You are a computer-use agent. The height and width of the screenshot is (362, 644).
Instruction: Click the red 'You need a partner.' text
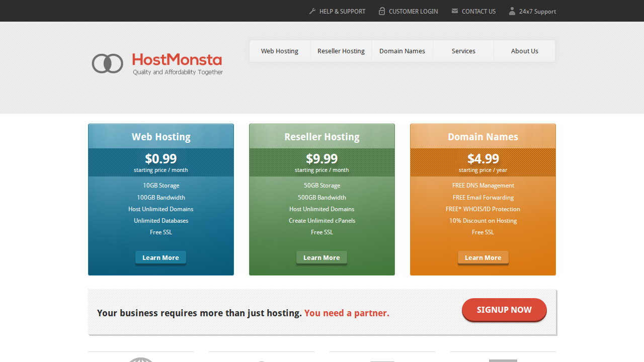347,313
